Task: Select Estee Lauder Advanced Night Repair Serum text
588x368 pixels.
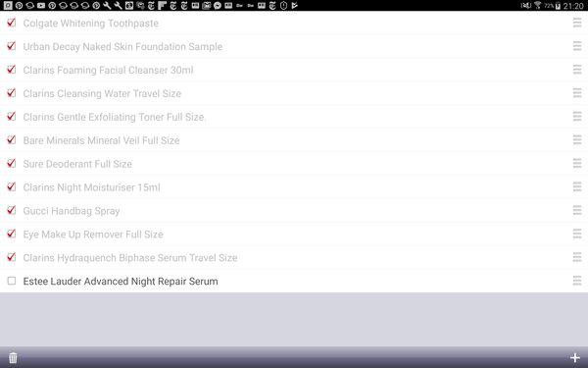Action: 121,282
